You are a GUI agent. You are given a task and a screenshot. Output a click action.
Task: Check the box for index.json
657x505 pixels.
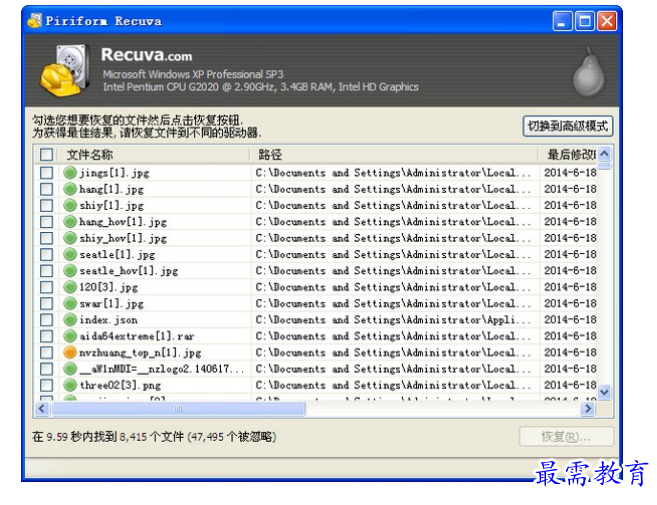(47, 320)
